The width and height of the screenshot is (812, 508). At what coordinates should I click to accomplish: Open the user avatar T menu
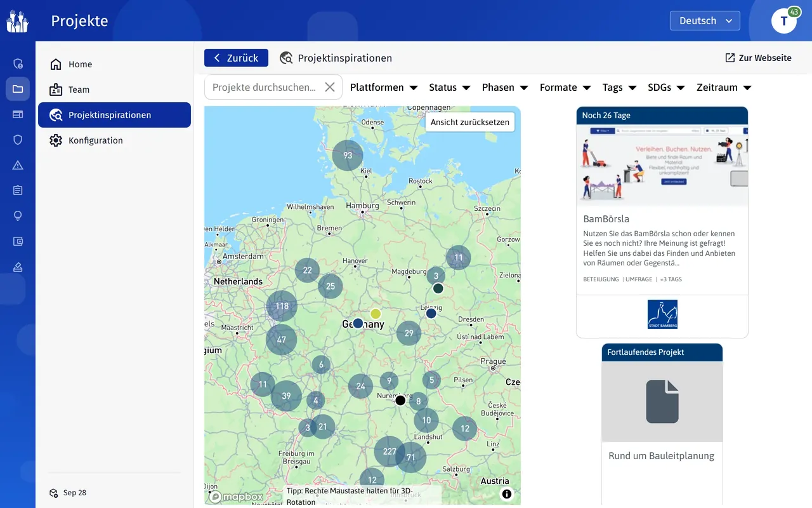[x=784, y=21]
